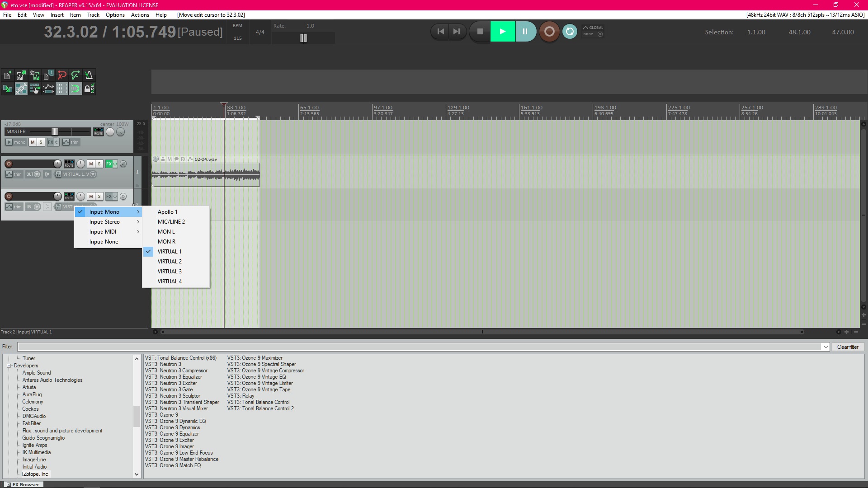Screen dimensions: 868x488
Task: Click the Undo toolbar icon
Action: [62, 75]
